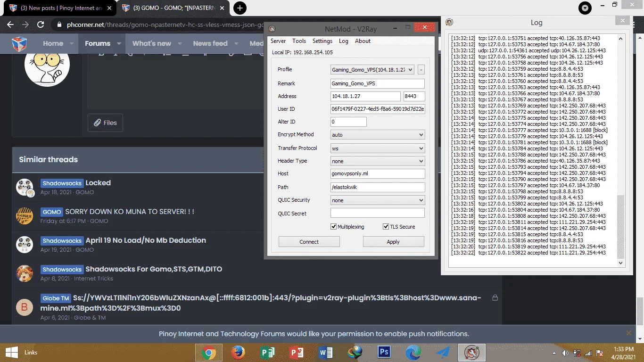The image size is (644, 362).
Task: Click the port field showing 8443
Action: (414, 97)
